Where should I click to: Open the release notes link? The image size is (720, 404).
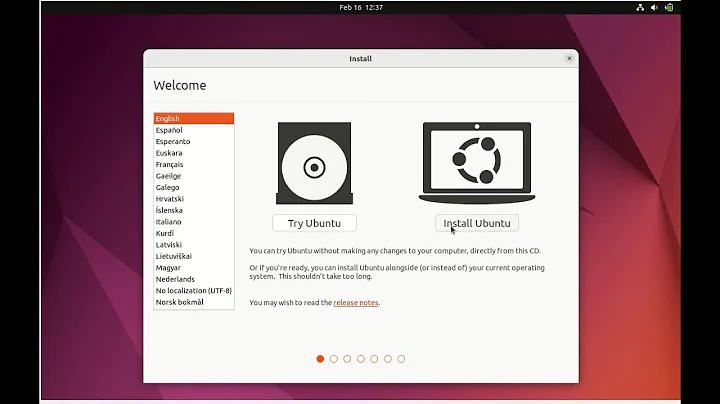pos(356,303)
